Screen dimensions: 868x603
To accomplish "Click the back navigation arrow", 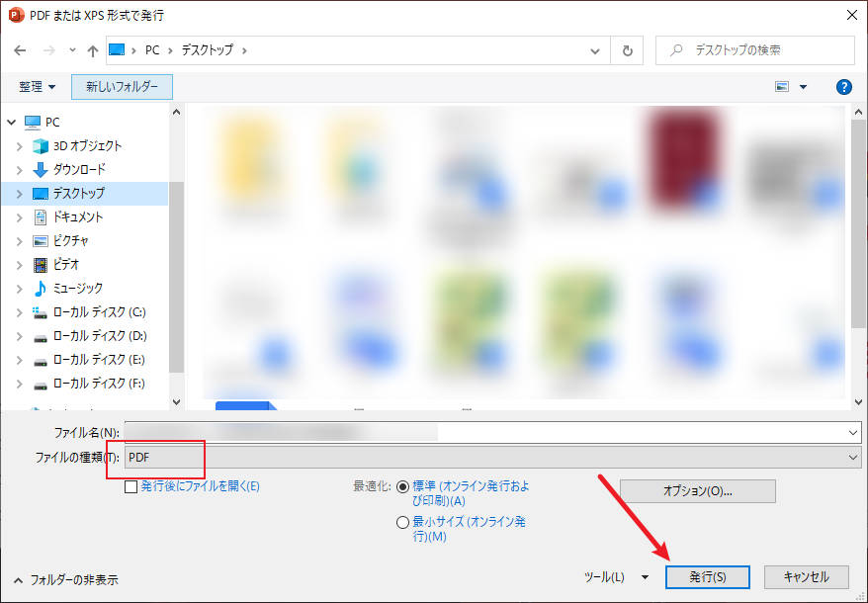I will pyautogui.click(x=21, y=50).
